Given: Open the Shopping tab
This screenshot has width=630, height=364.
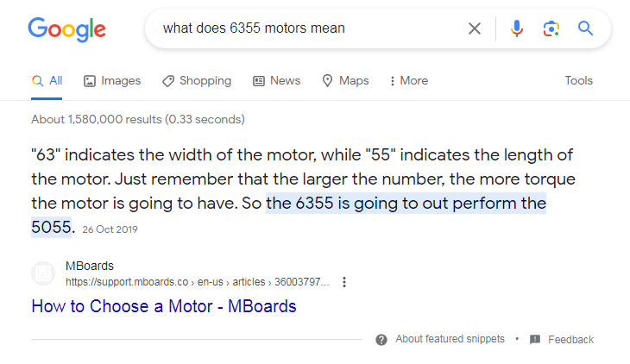Looking at the screenshot, I should click(x=197, y=81).
